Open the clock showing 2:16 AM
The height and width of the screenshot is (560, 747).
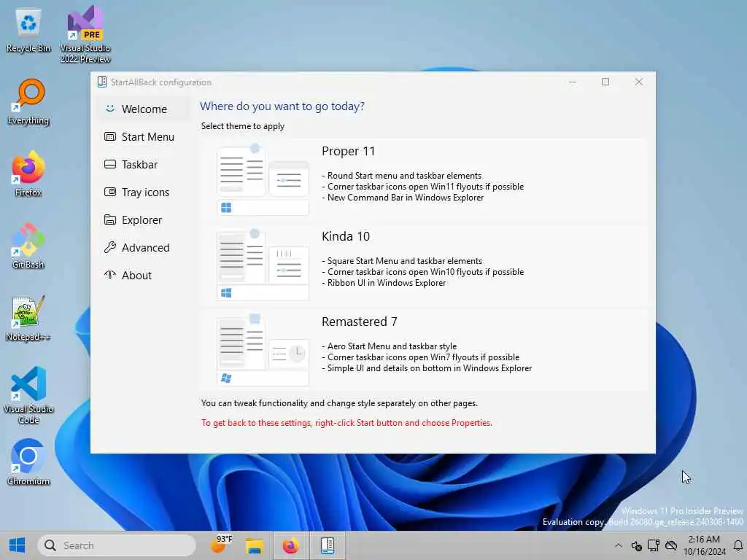click(x=704, y=545)
